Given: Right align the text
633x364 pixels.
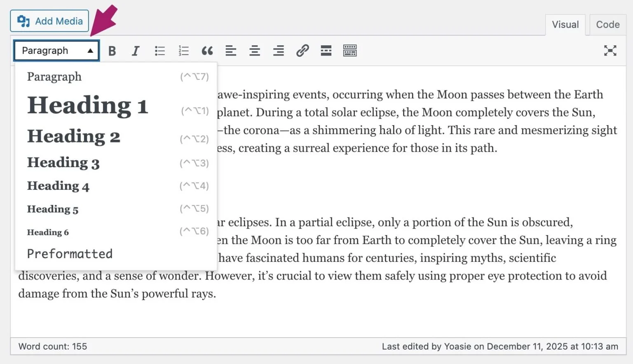Looking at the screenshot, I should [278, 50].
